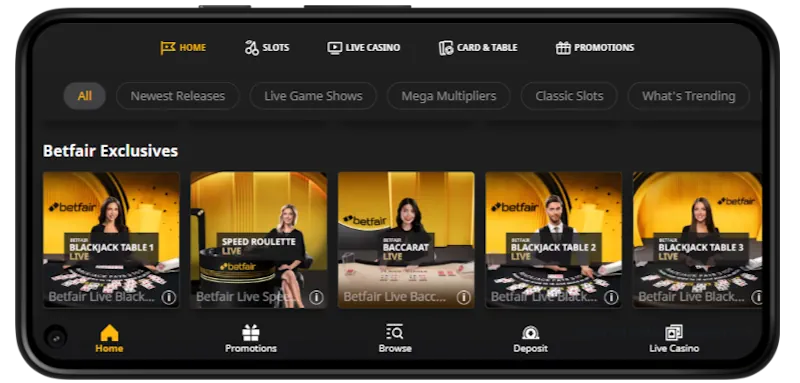Open the Speed Roulette live game thumbnail
The image size is (800, 383).
pyautogui.click(x=259, y=240)
